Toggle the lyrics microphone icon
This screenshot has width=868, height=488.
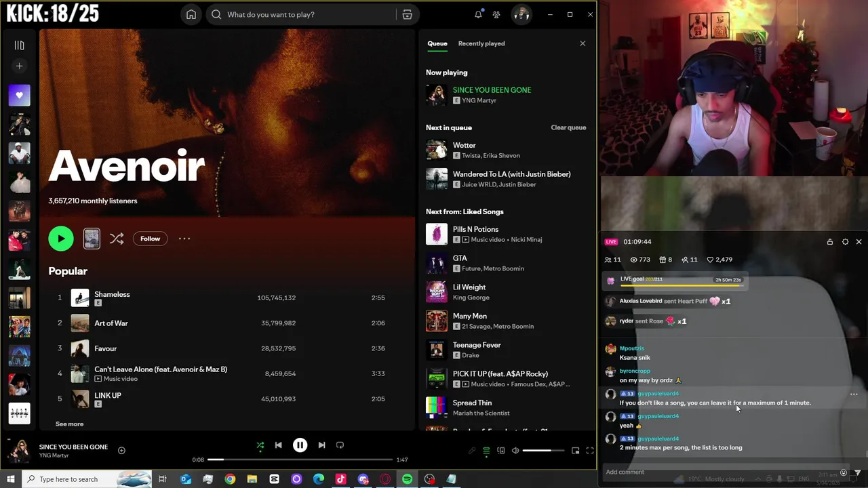[x=472, y=451]
